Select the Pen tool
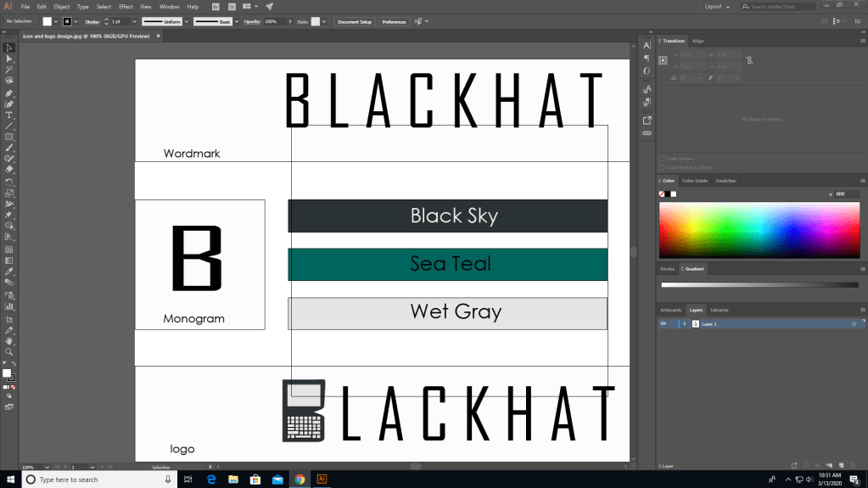 pyautogui.click(x=9, y=93)
